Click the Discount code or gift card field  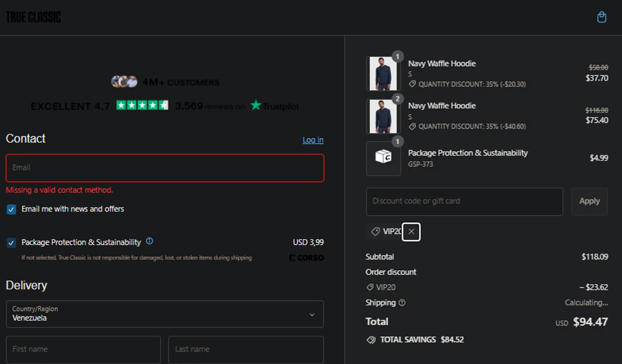pyautogui.click(x=464, y=202)
